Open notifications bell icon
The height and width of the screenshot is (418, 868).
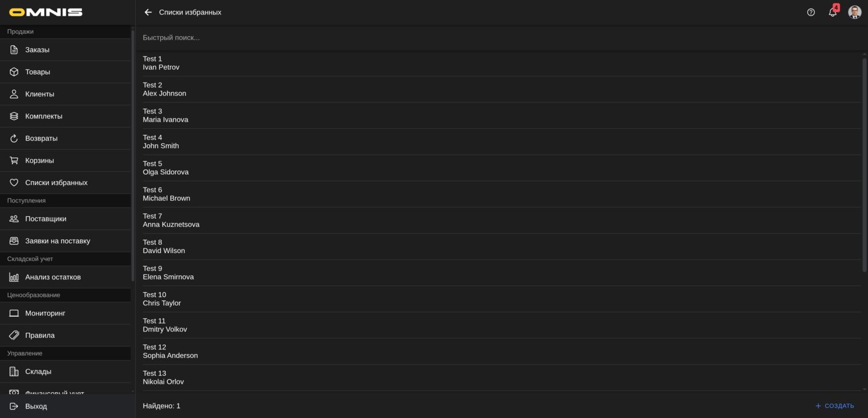(x=832, y=12)
